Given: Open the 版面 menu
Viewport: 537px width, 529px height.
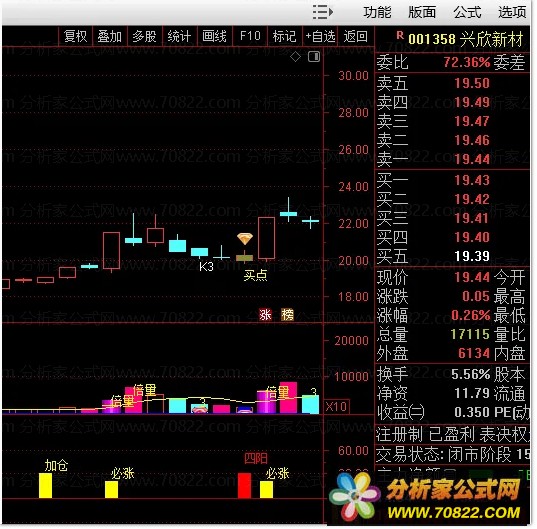Looking at the screenshot, I should [x=422, y=12].
